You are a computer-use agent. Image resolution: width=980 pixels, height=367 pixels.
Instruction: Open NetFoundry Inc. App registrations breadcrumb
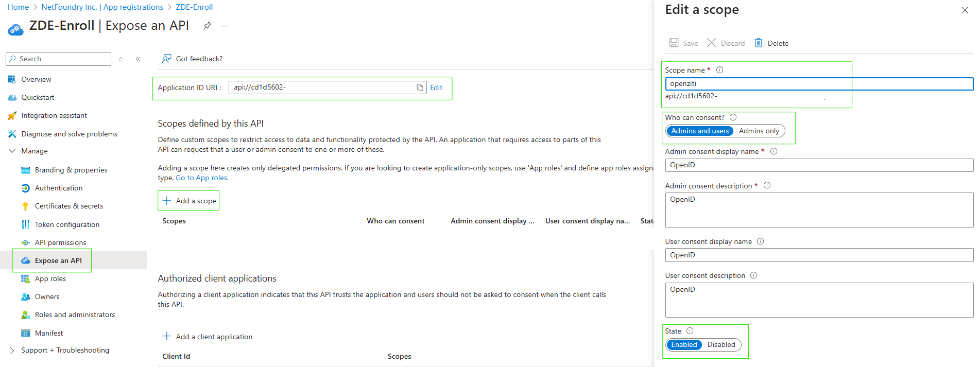[x=102, y=7]
